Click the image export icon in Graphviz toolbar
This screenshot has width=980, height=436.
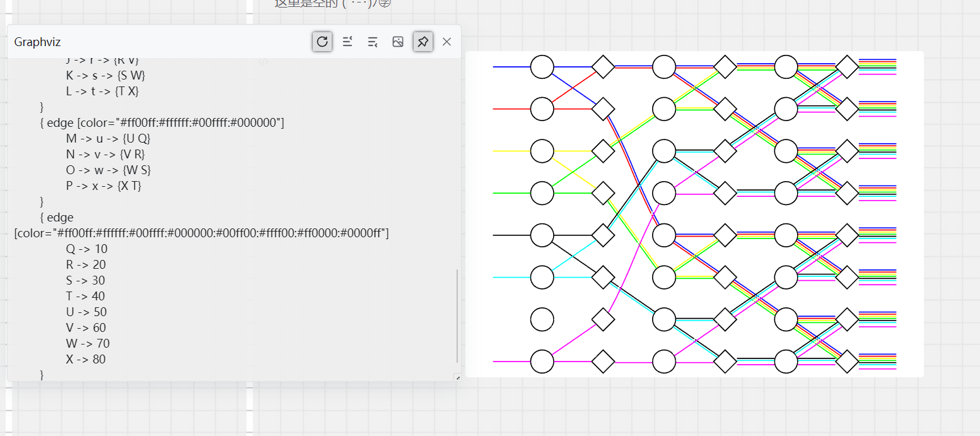coord(398,42)
